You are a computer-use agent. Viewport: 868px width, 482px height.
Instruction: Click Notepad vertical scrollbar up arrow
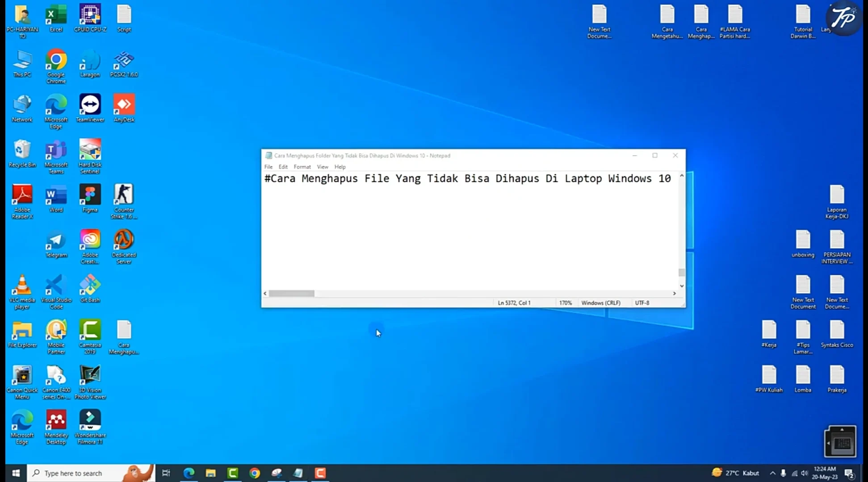(682, 176)
